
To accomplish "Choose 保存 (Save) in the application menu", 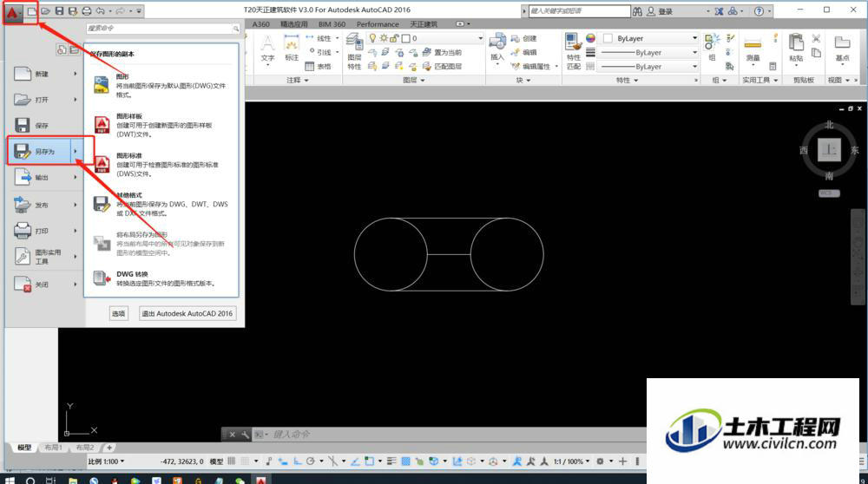I will pos(45,126).
